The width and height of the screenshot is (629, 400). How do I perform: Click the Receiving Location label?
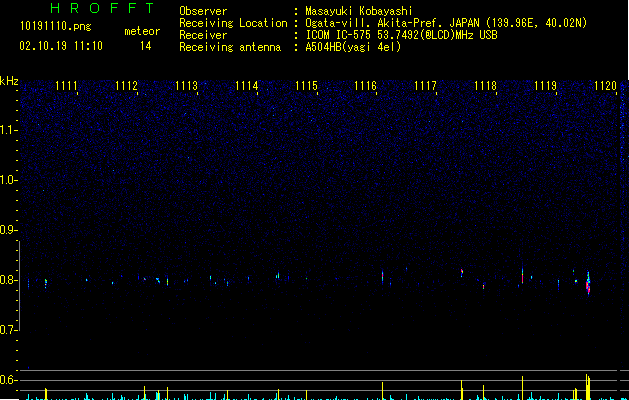[233, 23]
